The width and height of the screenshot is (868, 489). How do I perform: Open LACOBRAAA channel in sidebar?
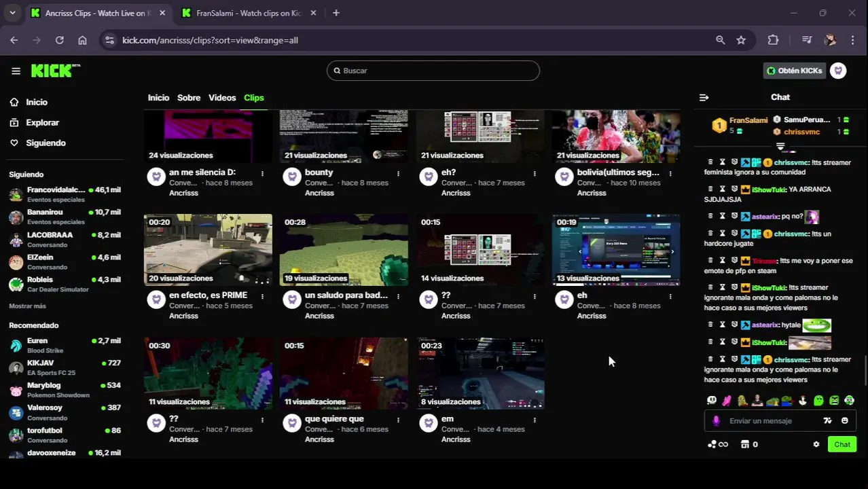coord(65,239)
